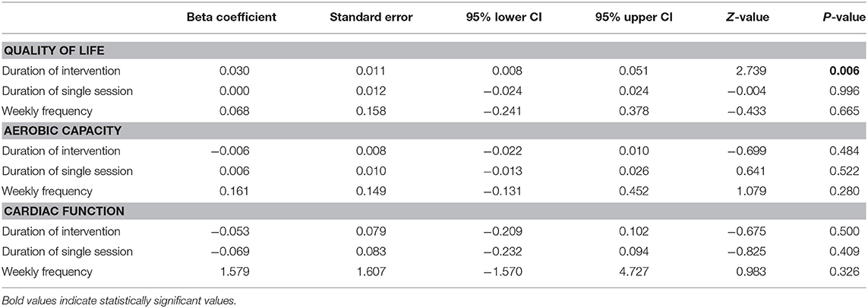Click Duration of single session under Aerobic Capacity
The width and height of the screenshot is (868, 308).
pyautogui.click(x=68, y=171)
